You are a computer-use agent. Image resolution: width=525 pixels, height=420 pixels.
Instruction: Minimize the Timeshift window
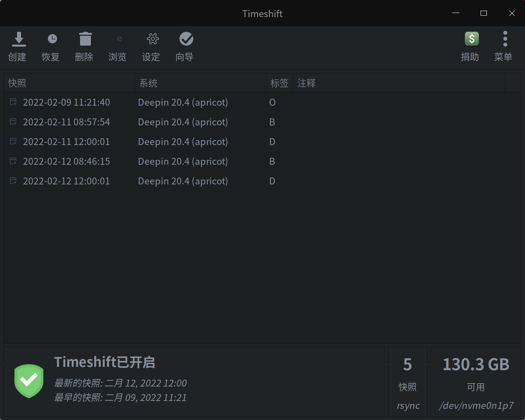pos(455,13)
